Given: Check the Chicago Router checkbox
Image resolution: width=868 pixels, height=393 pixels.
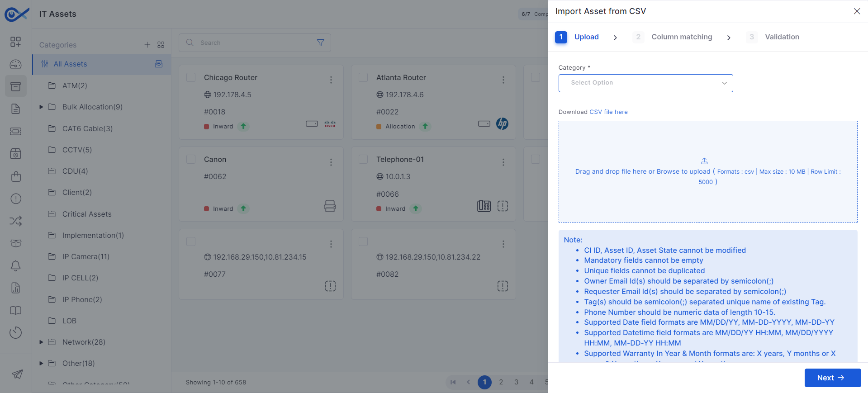Looking at the screenshot, I should coord(191,77).
